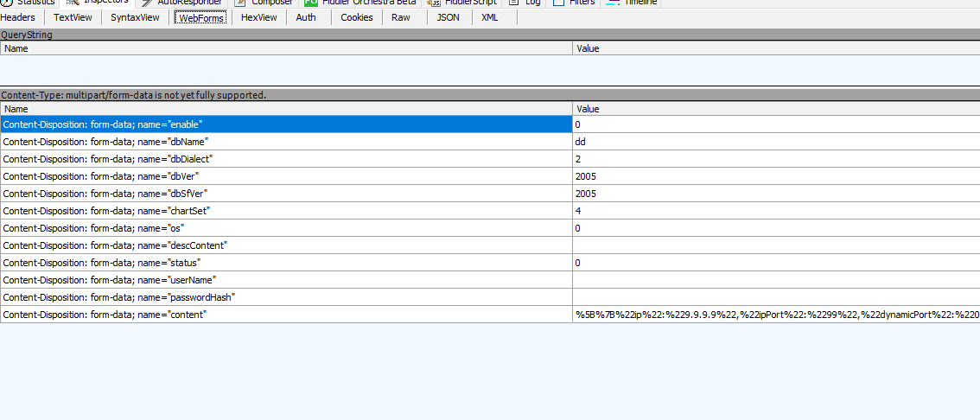Switch to the Headers inspector tab
The image size is (980, 420).
click(x=17, y=17)
